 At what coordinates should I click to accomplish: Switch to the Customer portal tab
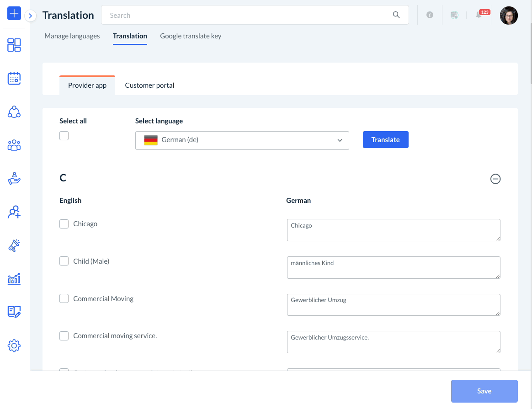pos(149,85)
